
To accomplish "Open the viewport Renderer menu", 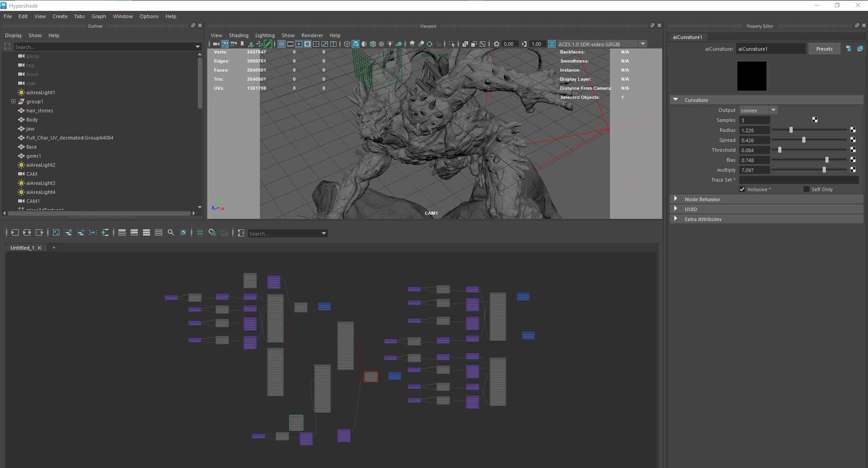I will click(x=312, y=35).
